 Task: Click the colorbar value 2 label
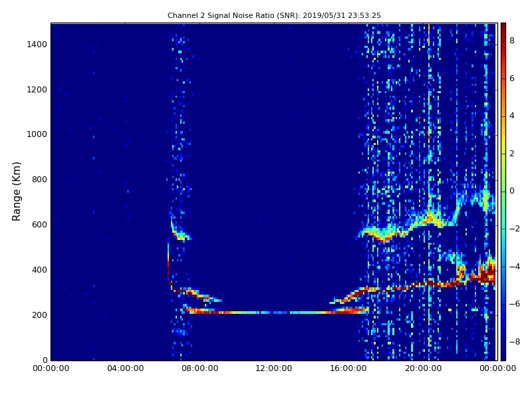(511, 154)
